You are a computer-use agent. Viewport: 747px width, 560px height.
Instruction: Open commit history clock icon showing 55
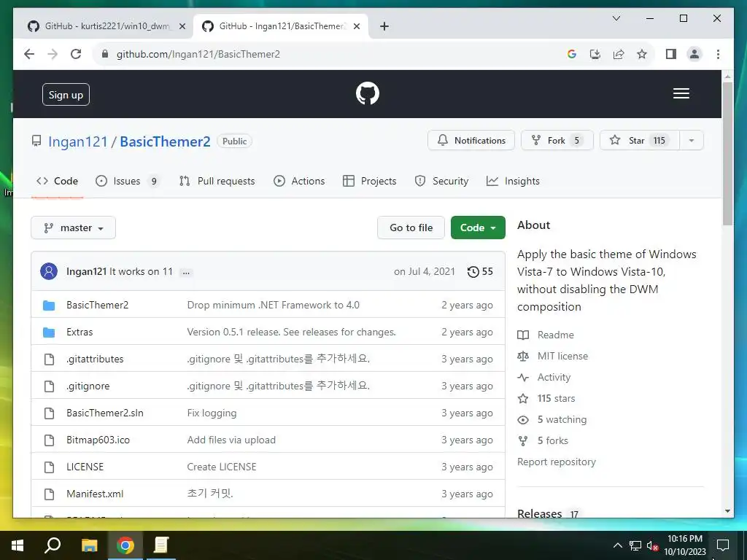click(473, 272)
